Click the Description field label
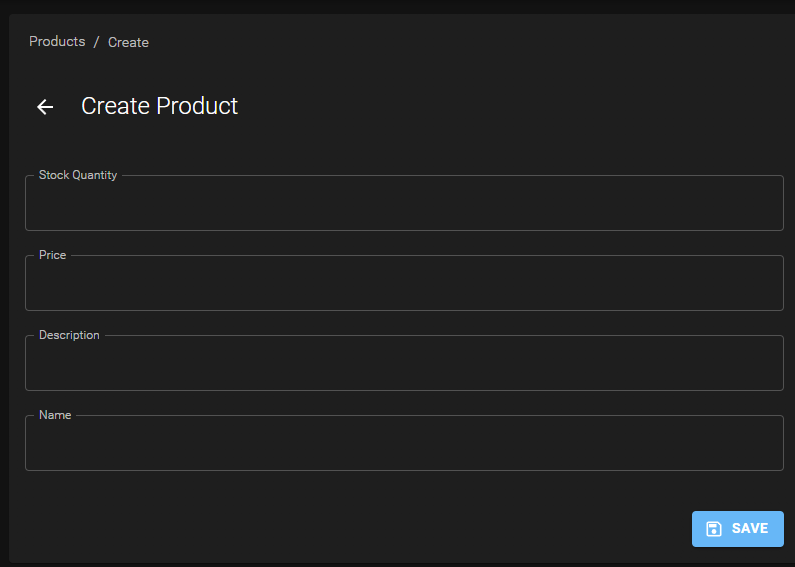The image size is (795, 567). [x=69, y=335]
